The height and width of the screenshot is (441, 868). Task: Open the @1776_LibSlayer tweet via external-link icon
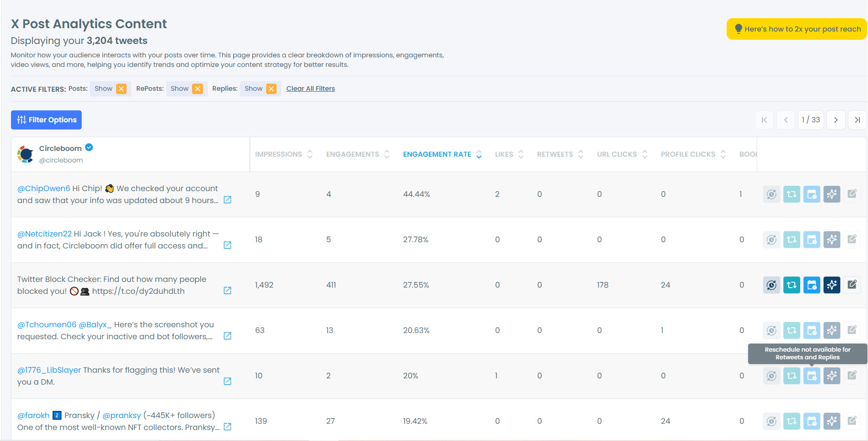click(227, 381)
